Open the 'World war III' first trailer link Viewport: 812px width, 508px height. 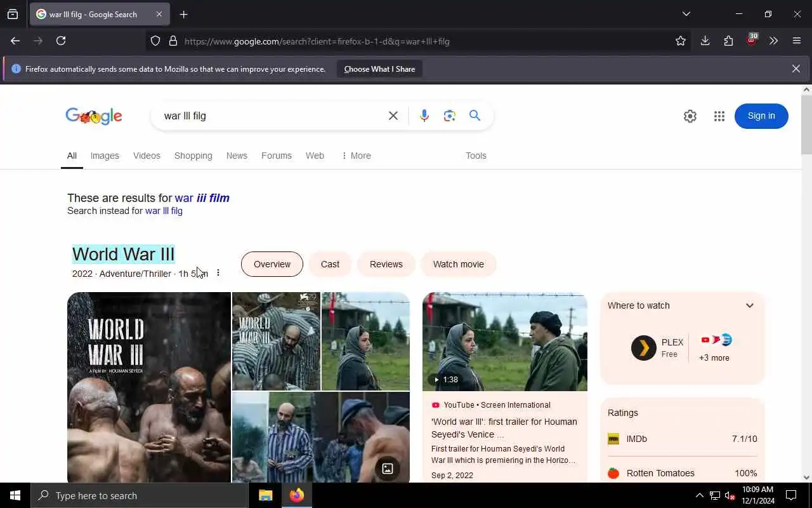pos(504,428)
